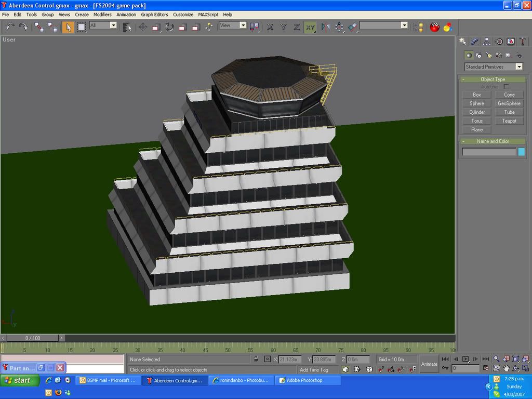Click the Pan viewport hand icon
532x399 pixels.
pyautogui.click(x=506, y=368)
